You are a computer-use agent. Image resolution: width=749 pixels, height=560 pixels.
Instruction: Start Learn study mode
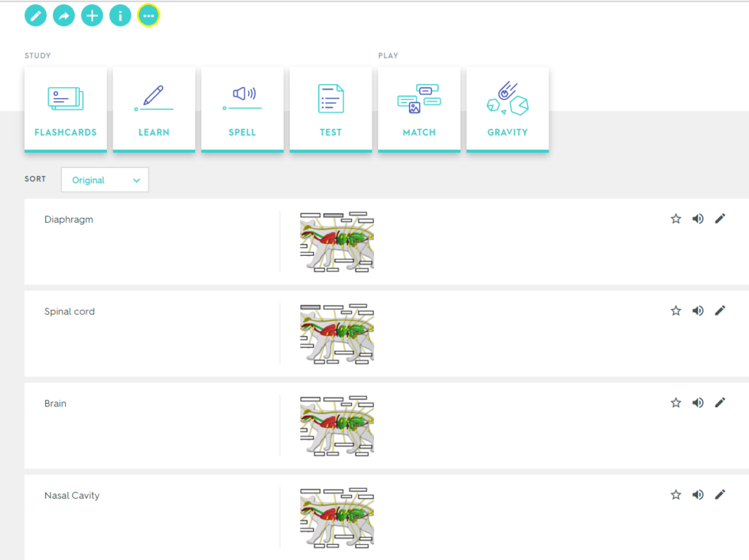[x=154, y=110]
